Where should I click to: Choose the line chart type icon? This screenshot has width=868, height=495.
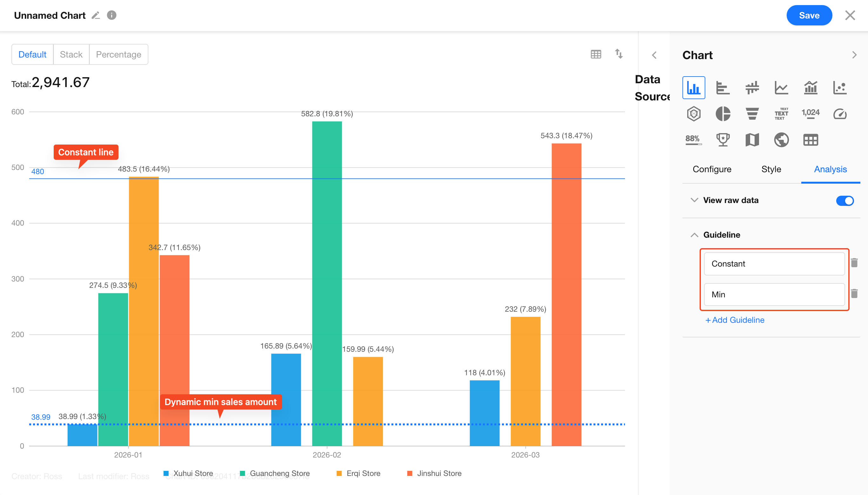click(x=781, y=88)
